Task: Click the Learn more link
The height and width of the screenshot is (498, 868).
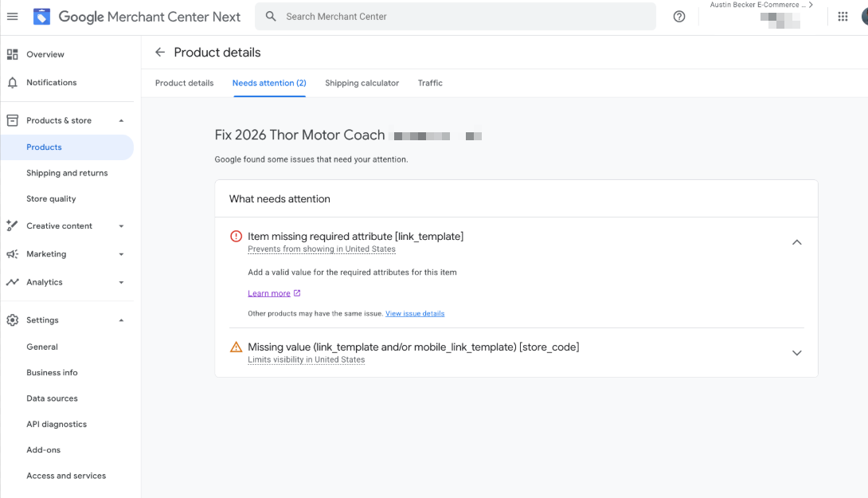Action: click(269, 293)
